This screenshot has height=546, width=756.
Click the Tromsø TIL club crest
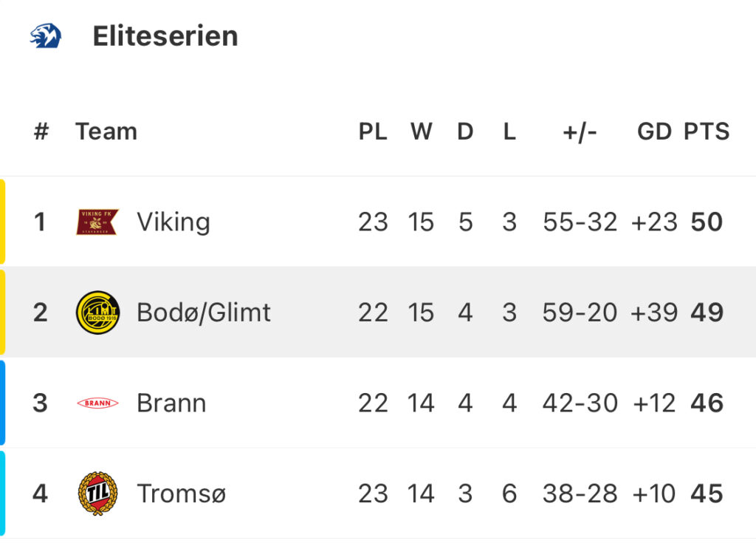98,494
